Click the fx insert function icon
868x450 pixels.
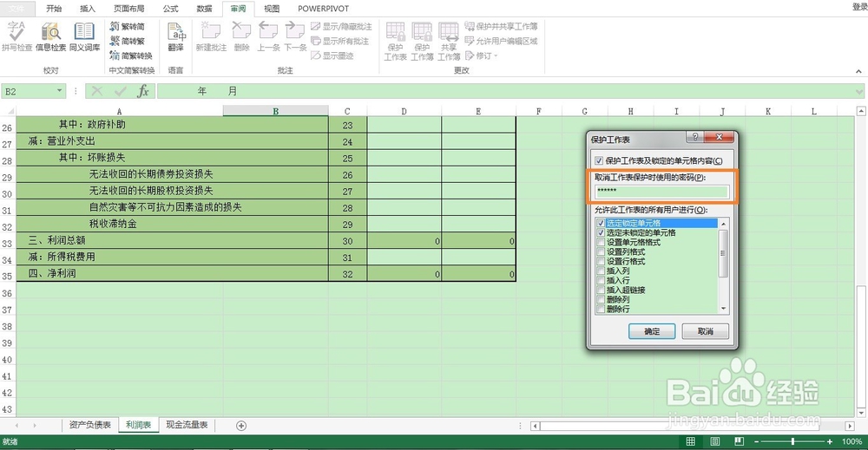coord(143,91)
